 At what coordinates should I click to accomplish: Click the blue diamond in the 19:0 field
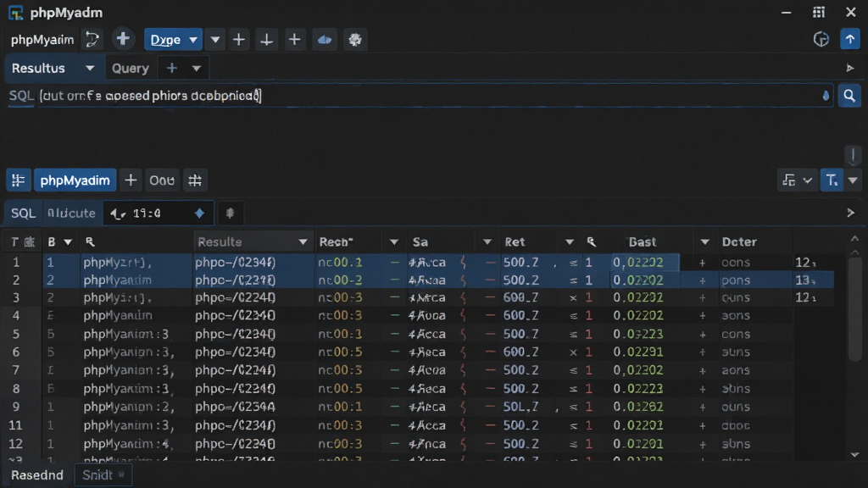click(199, 213)
